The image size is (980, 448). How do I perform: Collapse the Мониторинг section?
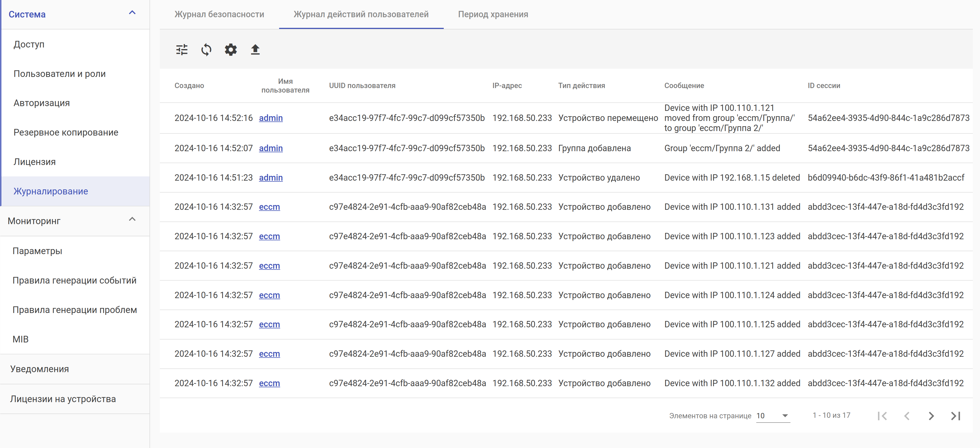132,220
